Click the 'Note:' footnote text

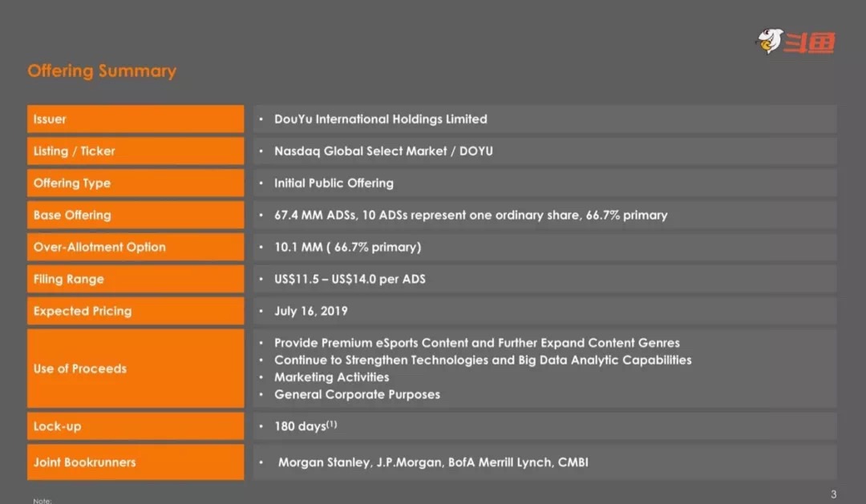point(42,501)
